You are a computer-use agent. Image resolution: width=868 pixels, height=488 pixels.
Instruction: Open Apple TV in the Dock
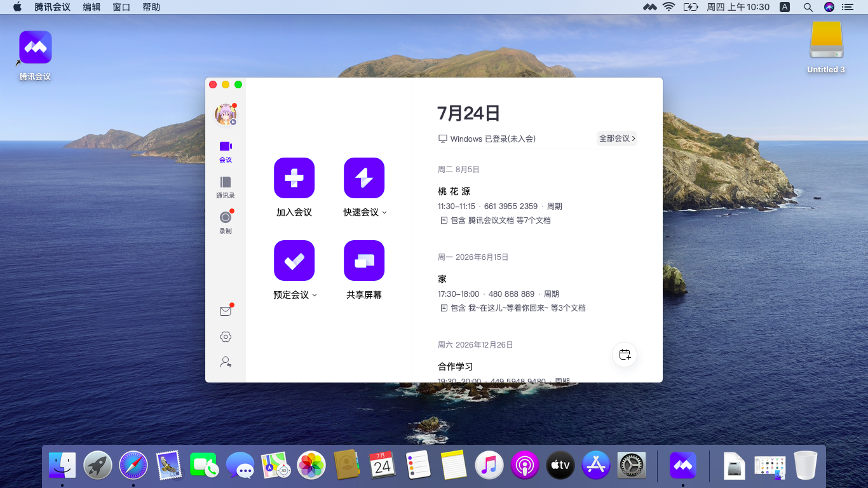tap(560, 466)
